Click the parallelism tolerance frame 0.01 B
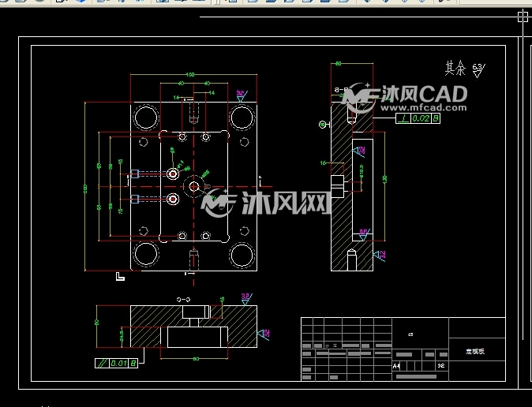532x407 pixels. point(116,364)
